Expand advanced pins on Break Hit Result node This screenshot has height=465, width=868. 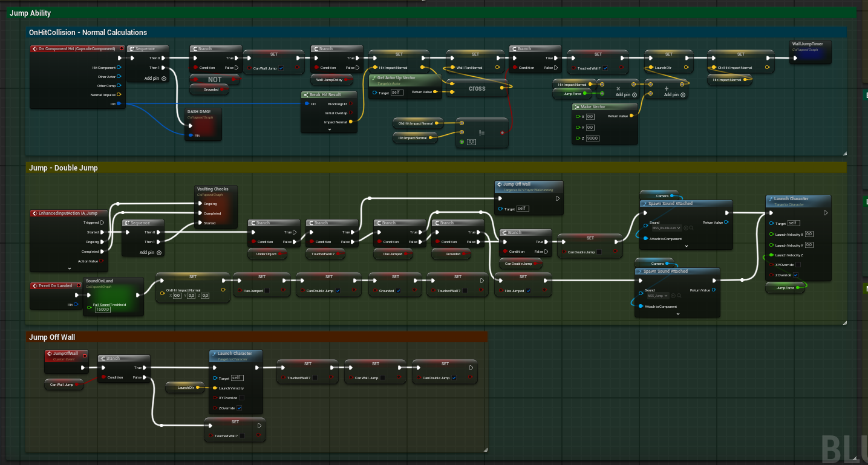tap(330, 129)
